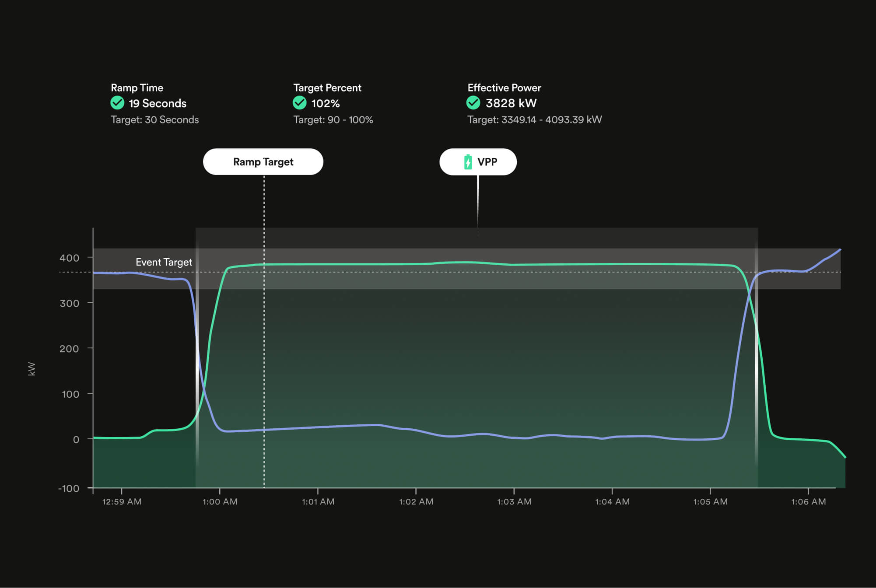Click the 12:59 AM time axis label

122,502
